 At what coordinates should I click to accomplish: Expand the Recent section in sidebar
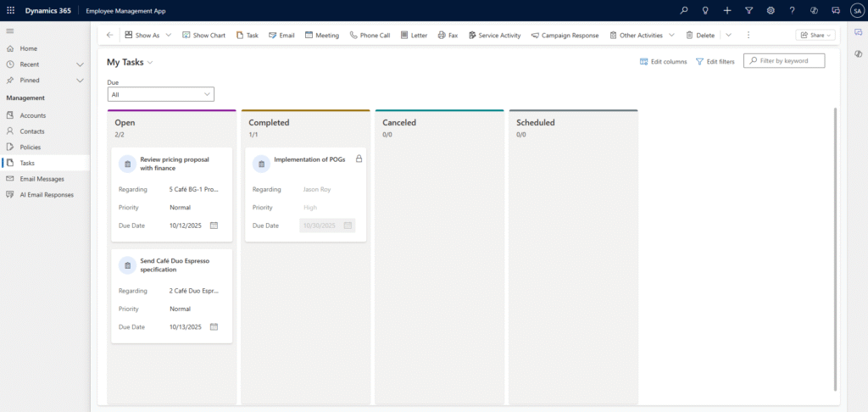80,64
